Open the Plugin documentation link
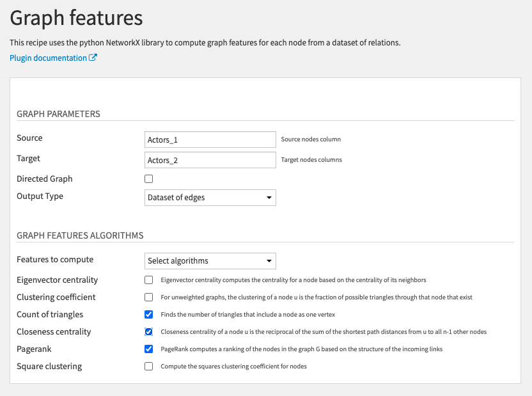532x396 pixels. pyautogui.click(x=48, y=58)
